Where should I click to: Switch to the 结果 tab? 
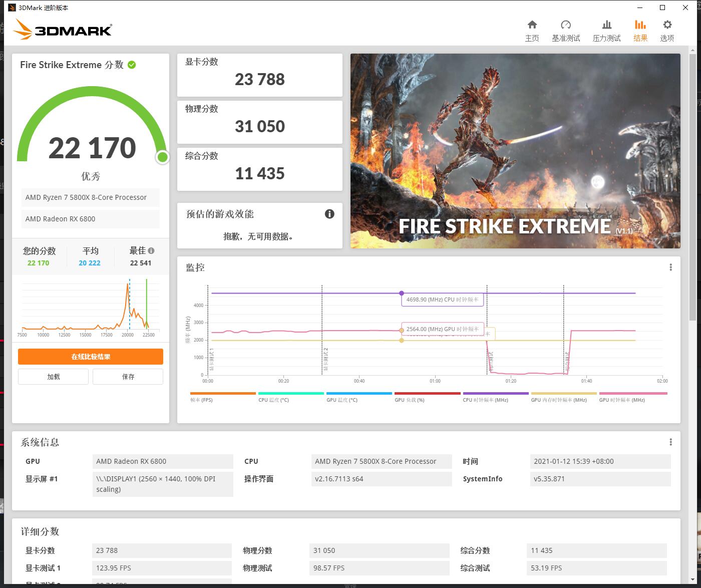[640, 29]
